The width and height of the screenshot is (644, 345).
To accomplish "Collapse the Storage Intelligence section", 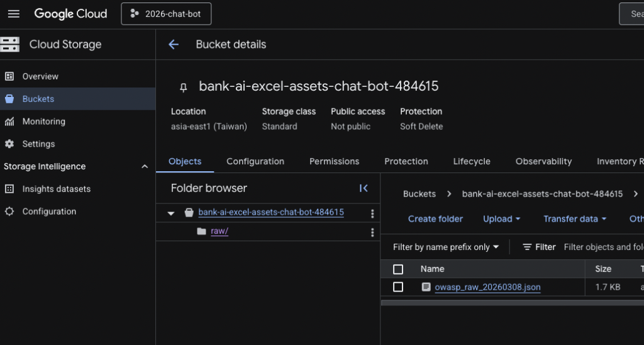I will 145,167.
